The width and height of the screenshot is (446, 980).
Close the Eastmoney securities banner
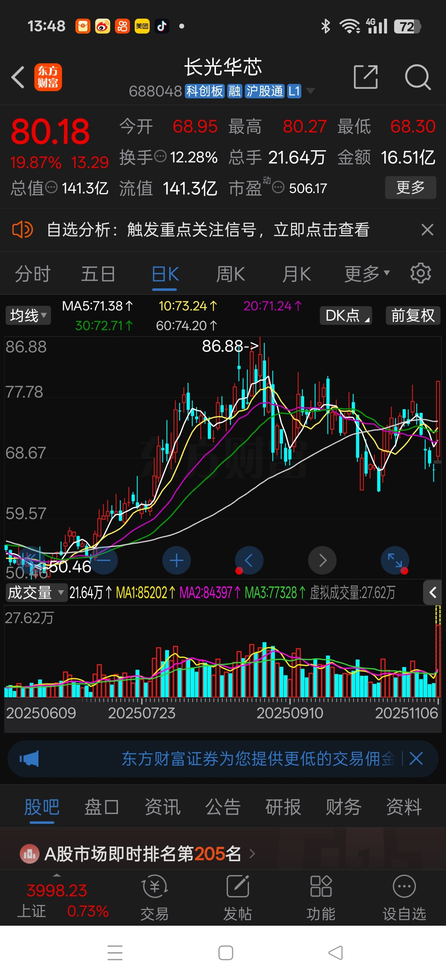point(416,759)
